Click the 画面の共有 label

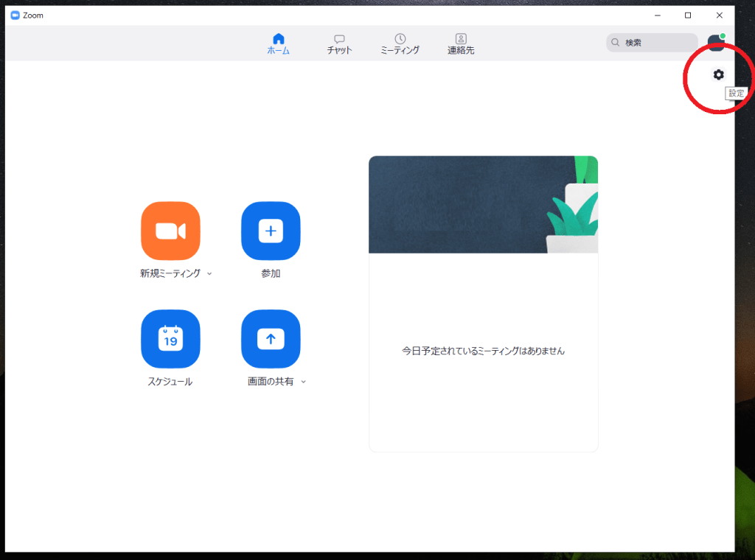pos(271,382)
